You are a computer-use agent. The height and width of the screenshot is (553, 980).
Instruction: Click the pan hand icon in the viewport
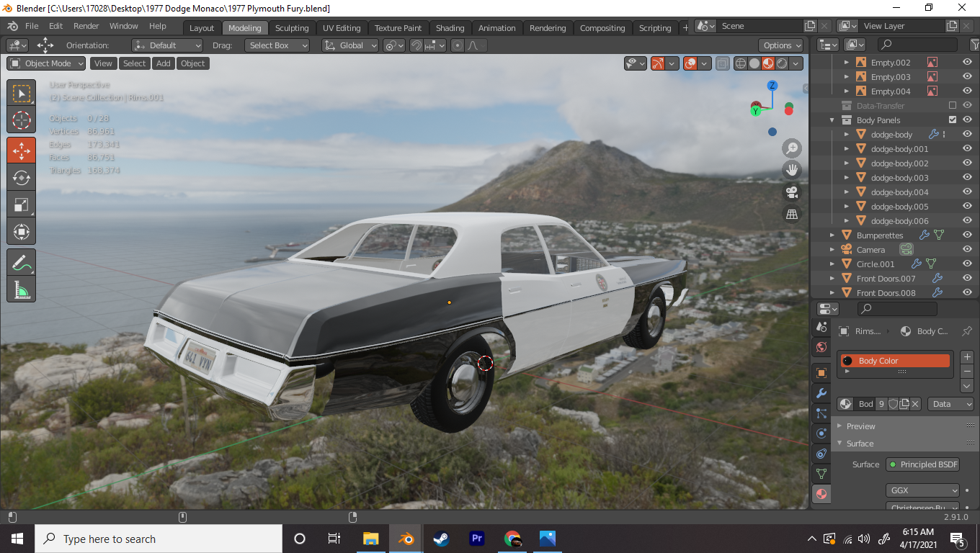point(792,171)
